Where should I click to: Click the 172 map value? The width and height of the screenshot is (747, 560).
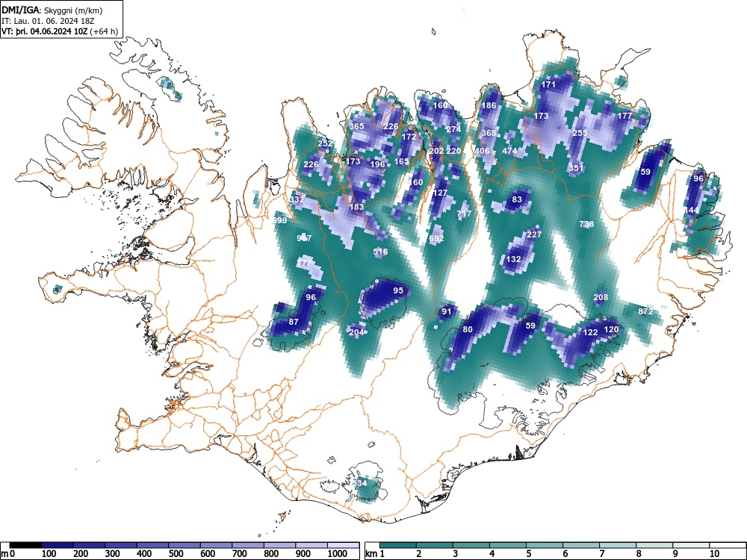point(409,137)
